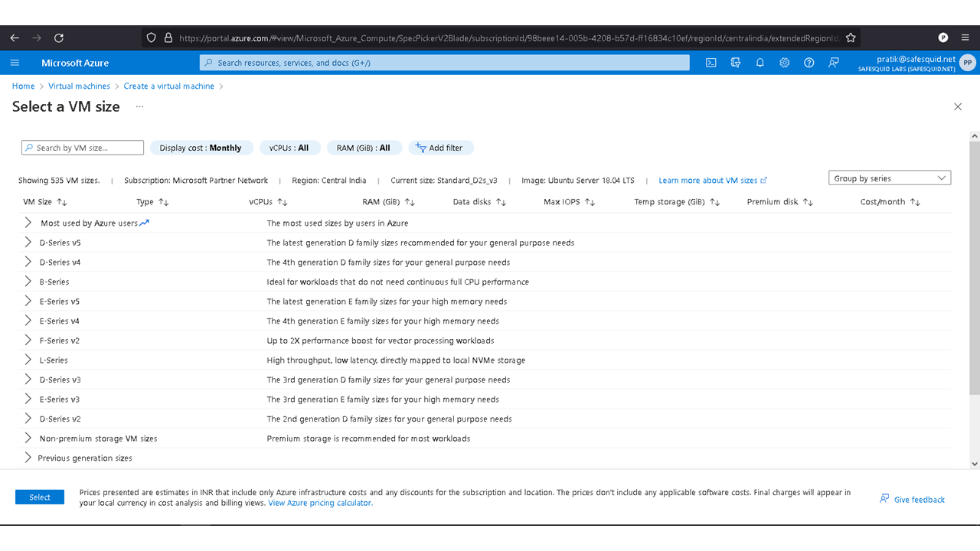This screenshot has width=980, height=551.
Task: Open the feedback icon in top bar
Action: click(x=834, y=63)
